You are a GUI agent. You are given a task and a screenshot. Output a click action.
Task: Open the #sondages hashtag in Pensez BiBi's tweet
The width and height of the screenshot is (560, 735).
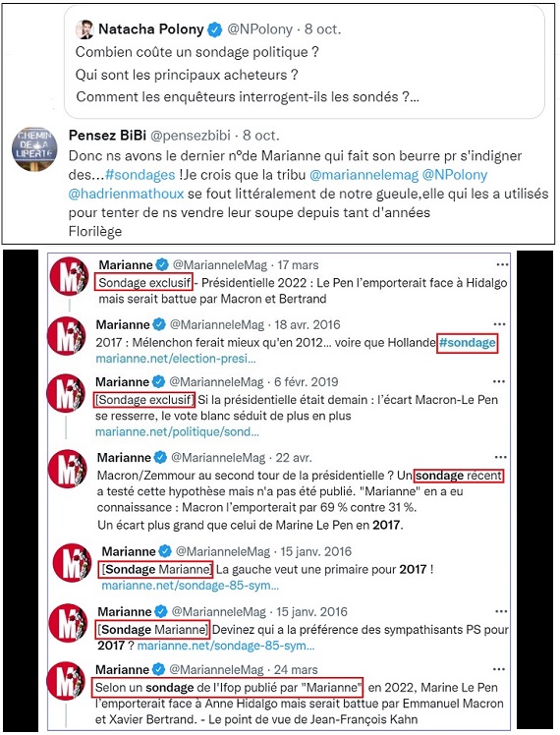[x=140, y=175]
